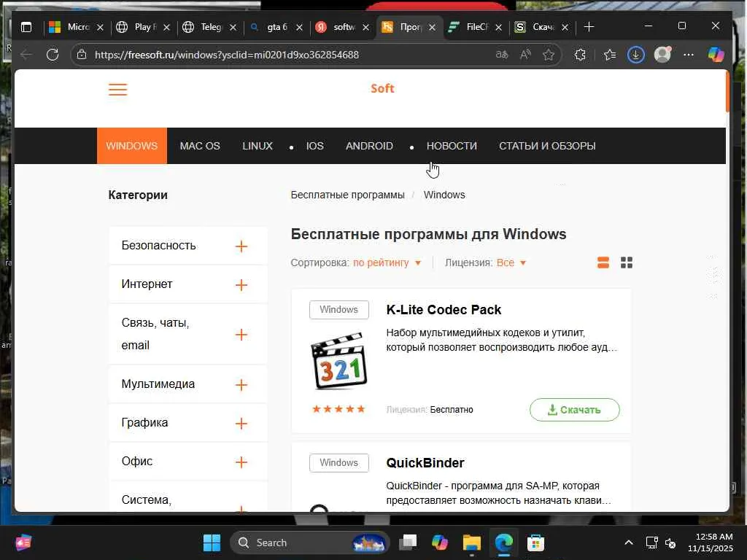The image size is (747, 560).
Task: Switch to the FileCr tab
Action: pyautogui.click(x=476, y=27)
